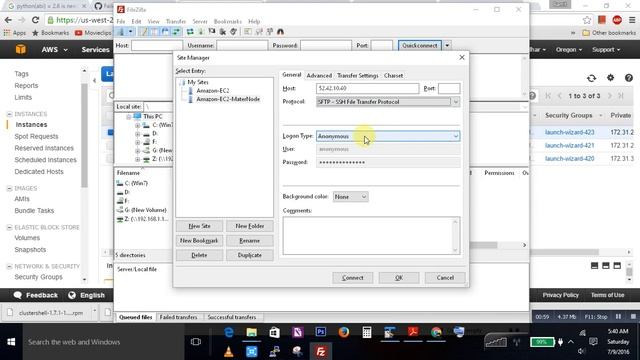Expand the C: drive in local tree
This screenshot has height=360, width=640.
(x=138, y=125)
